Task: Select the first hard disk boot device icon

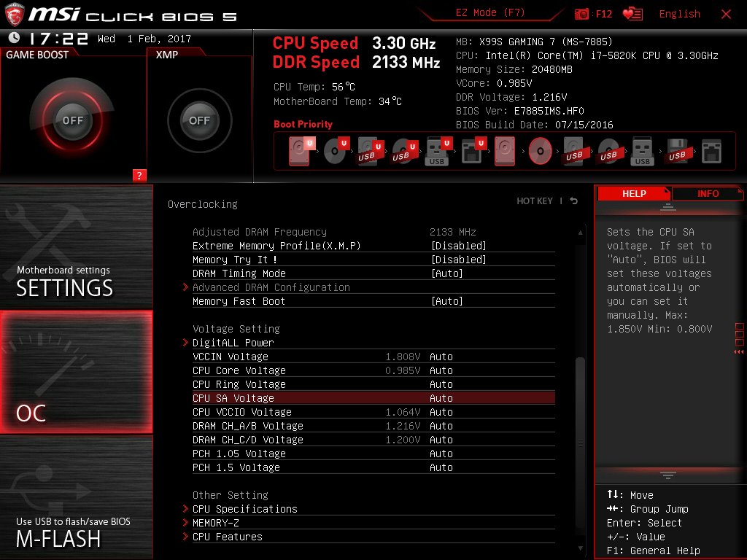Action: point(300,152)
